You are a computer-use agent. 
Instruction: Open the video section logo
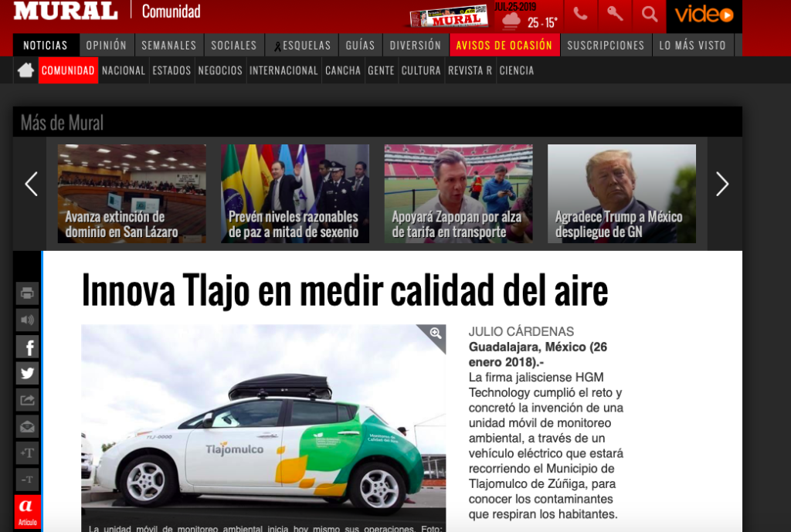pyautogui.click(x=704, y=15)
